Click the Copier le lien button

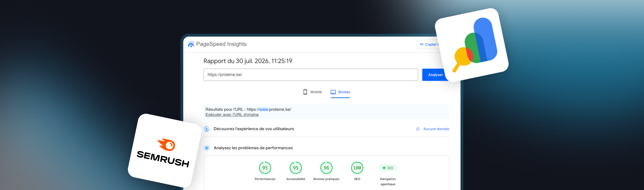pos(428,44)
